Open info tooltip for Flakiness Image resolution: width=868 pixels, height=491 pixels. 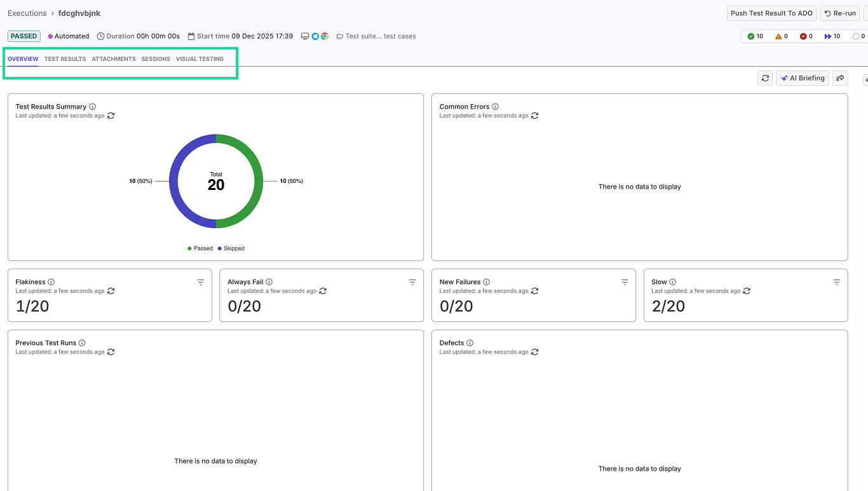pyautogui.click(x=51, y=282)
